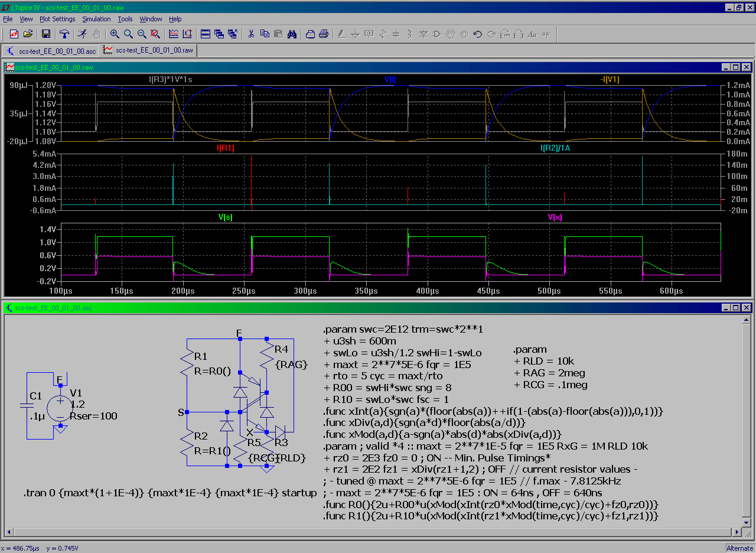Zoom out with the minus magnifier
This screenshot has width=756, height=553.
(142, 34)
